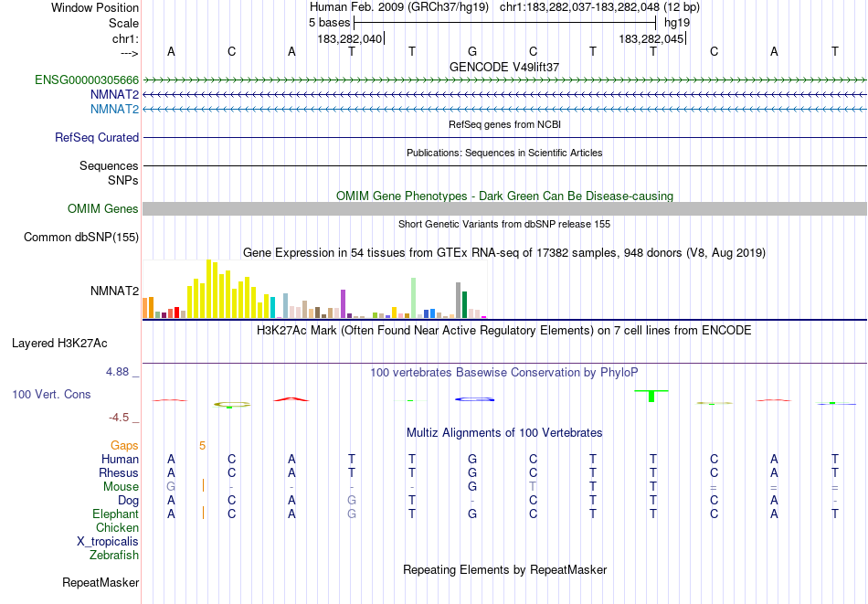Click the cyan bar in GTEx chart
This screenshot has width=868, height=604.
[x=273, y=307]
